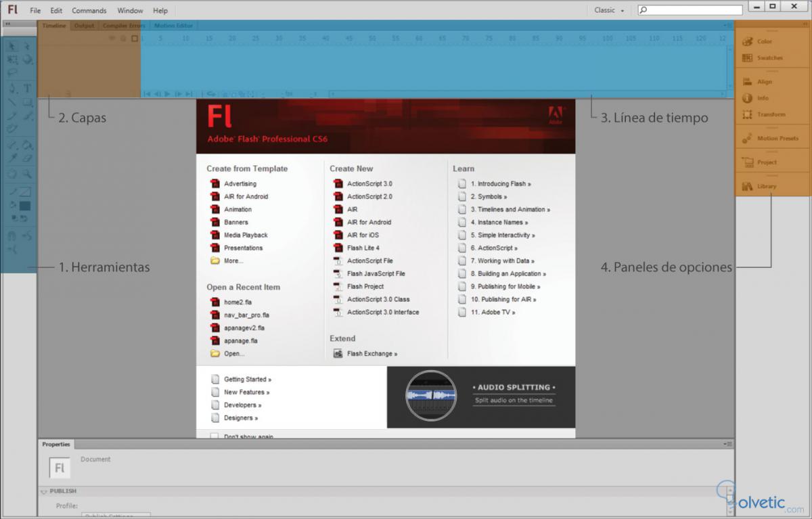Tick the Don't show again checkbox
812x519 pixels.
point(215,436)
